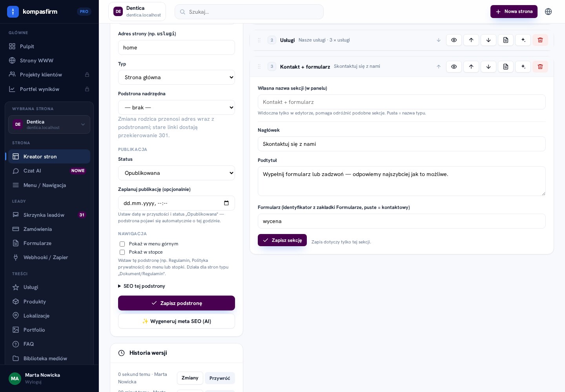Open the Status dropdown (Opublikowana)
Screen dimensions: 565x392
pyautogui.click(x=177, y=173)
